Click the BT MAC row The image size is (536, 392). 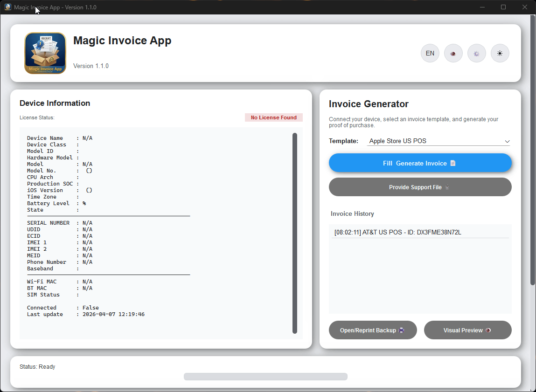pos(60,288)
